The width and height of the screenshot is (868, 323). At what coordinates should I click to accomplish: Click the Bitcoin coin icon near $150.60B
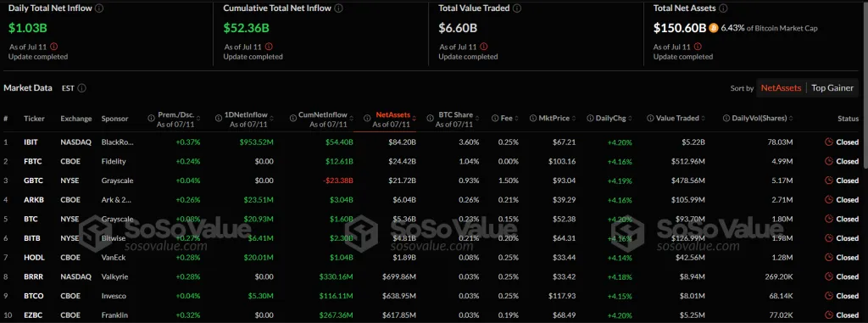(x=714, y=28)
